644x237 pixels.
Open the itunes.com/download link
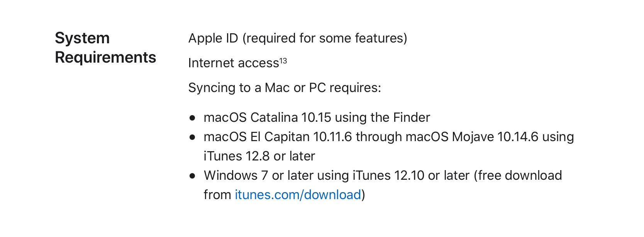(x=298, y=195)
